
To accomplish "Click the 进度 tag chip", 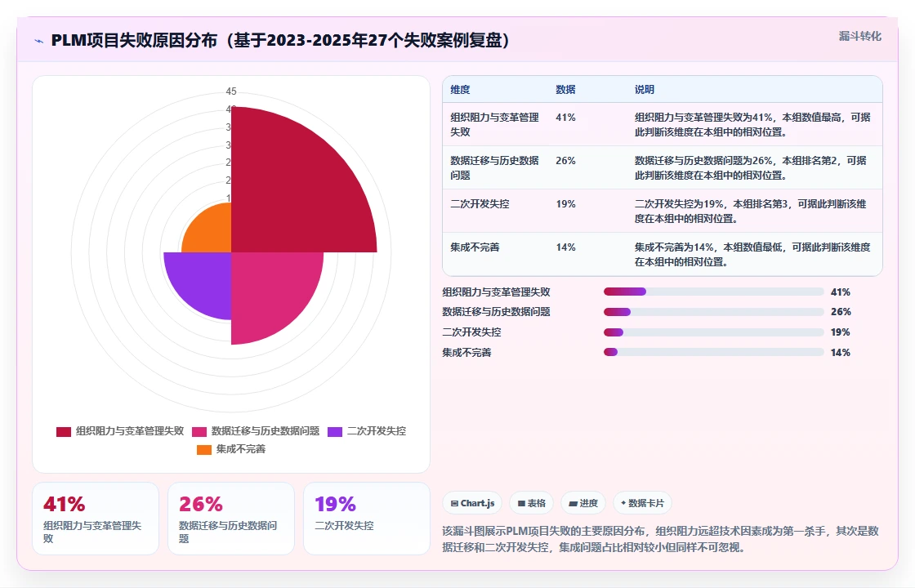I will [x=583, y=503].
